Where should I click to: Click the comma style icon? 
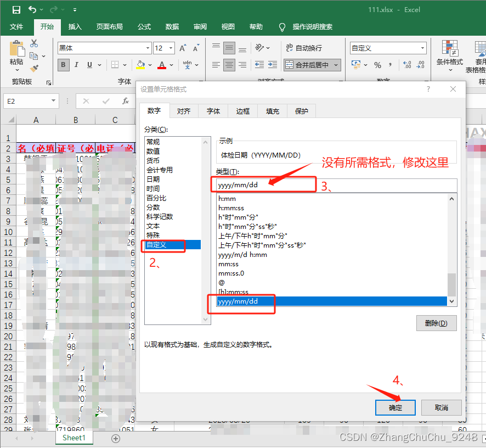390,65
